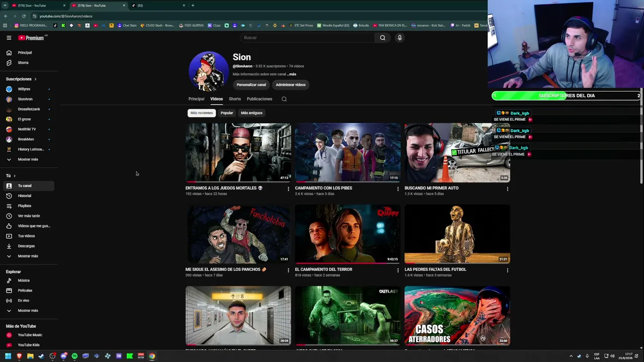
Task: Open options for EL CAMPAMENTO DEL TERROR
Action: pyautogui.click(x=398, y=270)
